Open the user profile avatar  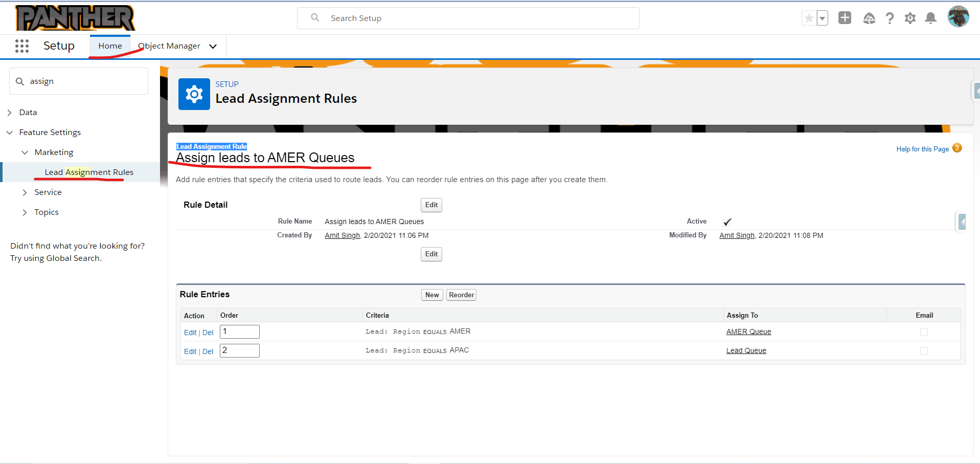pos(959,16)
